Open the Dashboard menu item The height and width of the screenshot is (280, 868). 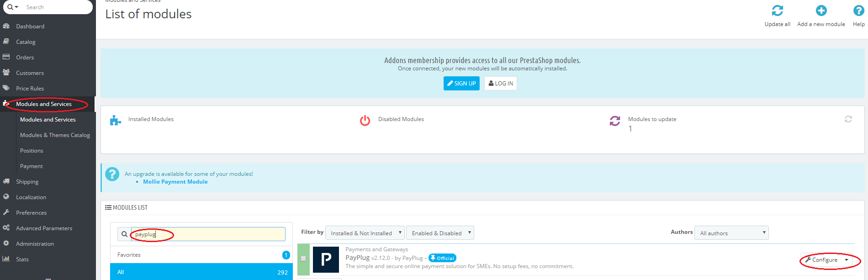click(x=30, y=26)
